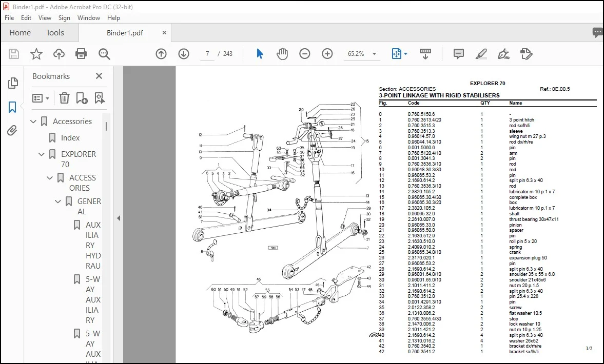604x364 pixels.
Task: Open the AUXILIARY HYDRAU bookmark
Action: (x=93, y=245)
